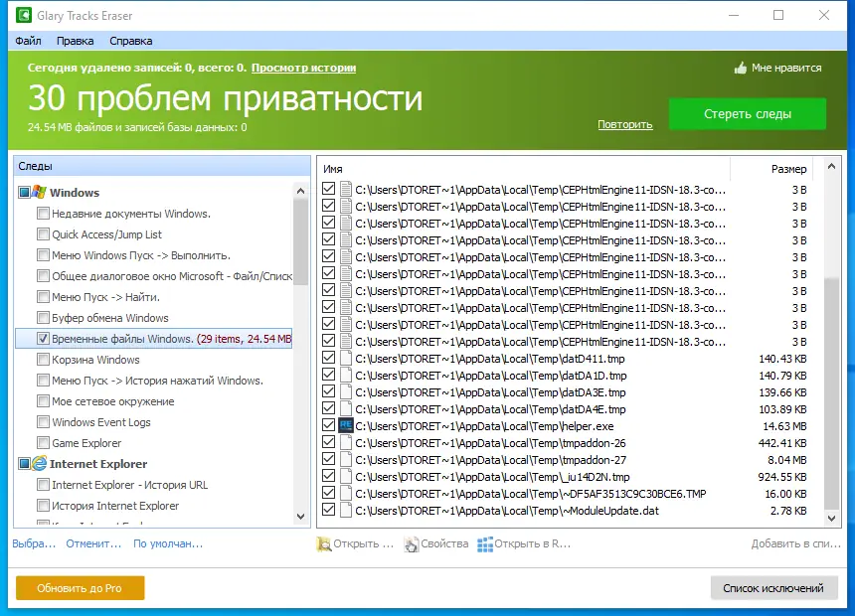Open the «Свойства» properties icon

411,544
